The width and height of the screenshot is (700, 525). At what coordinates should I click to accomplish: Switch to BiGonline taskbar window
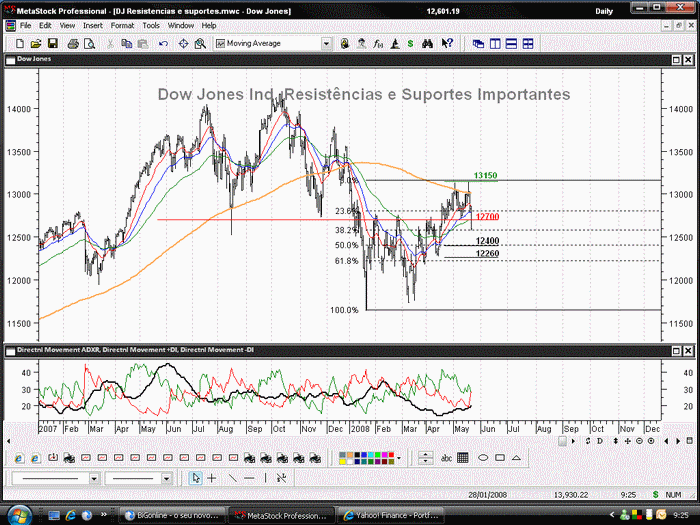tap(173, 515)
